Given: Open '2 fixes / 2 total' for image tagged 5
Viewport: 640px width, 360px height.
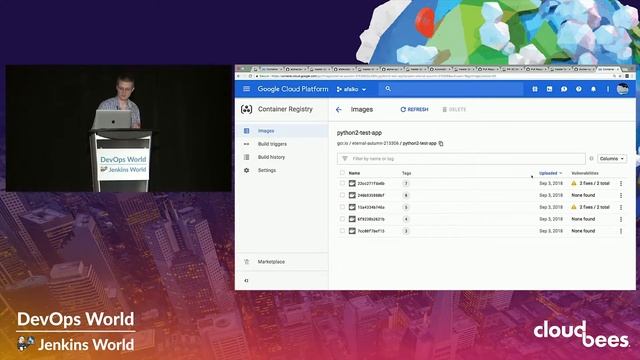Looking at the screenshot, I should (594, 207).
